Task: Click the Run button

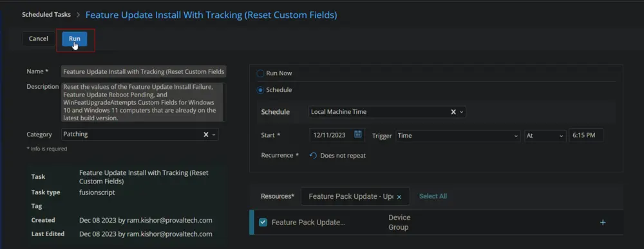Action: point(74,39)
